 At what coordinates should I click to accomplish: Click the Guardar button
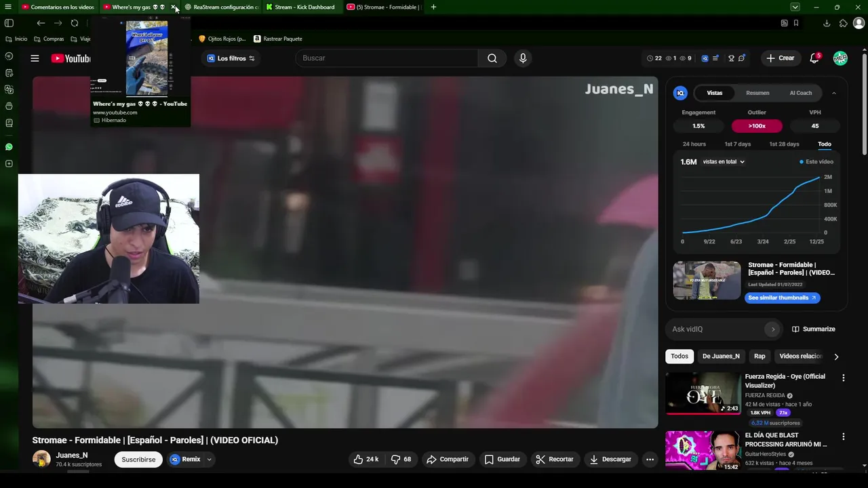(502, 460)
